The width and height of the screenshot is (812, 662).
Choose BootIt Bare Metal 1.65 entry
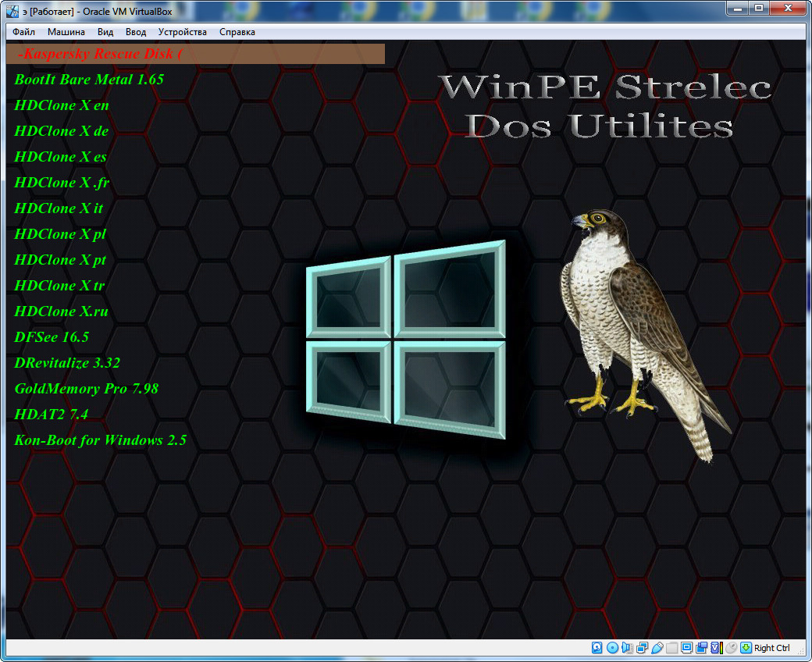[x=89, y=80]
